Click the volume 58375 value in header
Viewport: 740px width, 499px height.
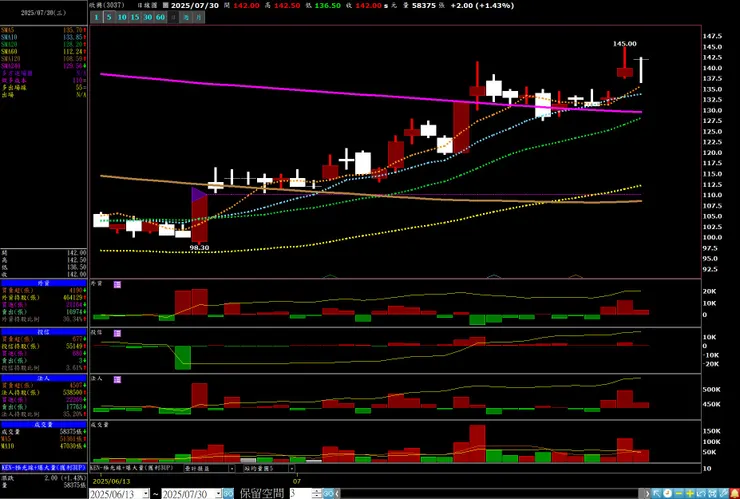(x=424, y=6)
